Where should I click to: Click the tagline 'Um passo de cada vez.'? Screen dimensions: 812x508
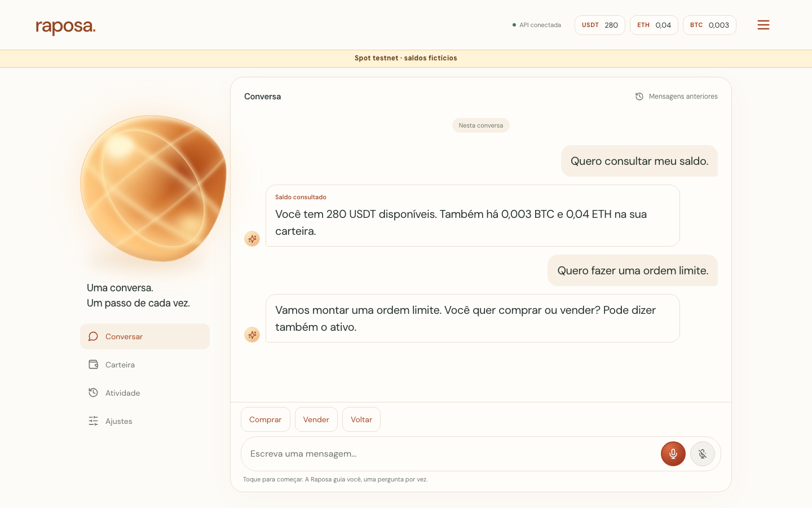click(139, 303)
